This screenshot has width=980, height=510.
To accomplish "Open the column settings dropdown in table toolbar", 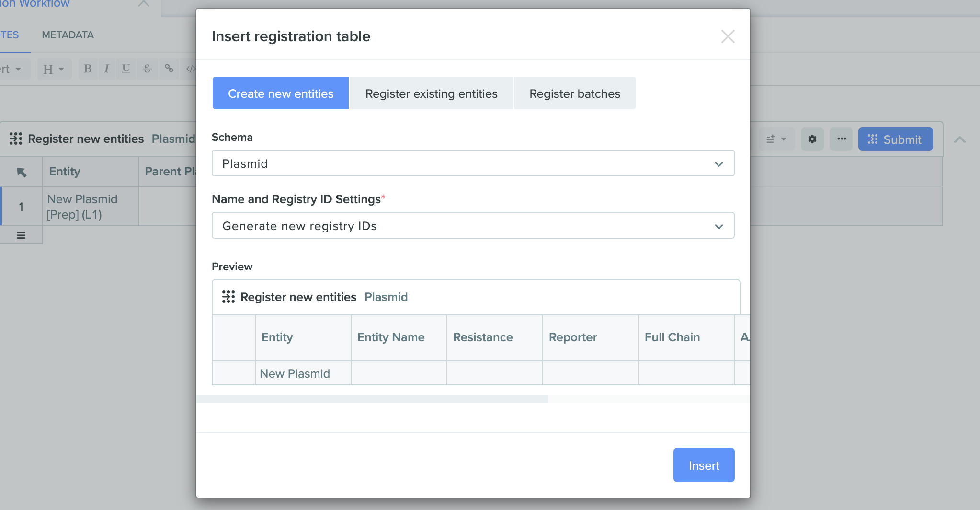I will point(776,139).
